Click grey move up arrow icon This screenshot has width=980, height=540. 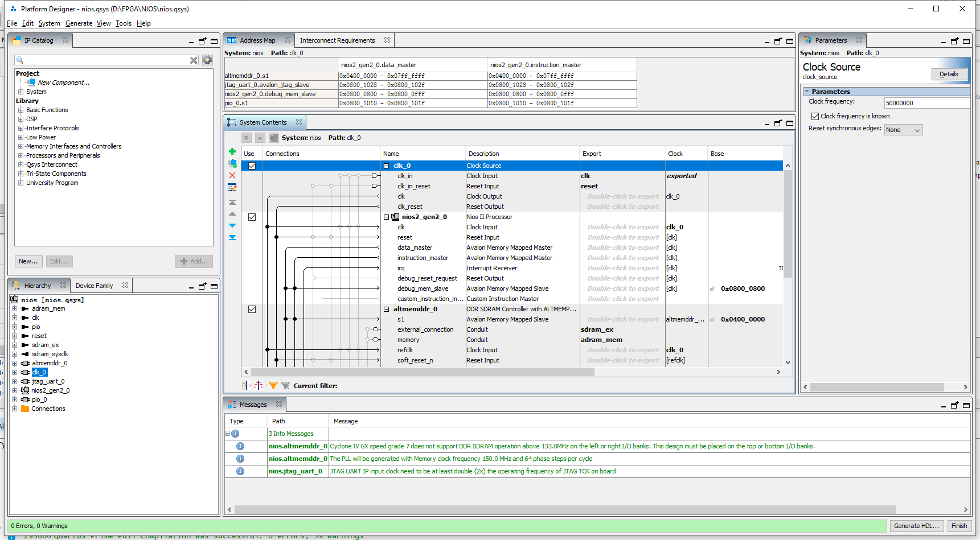[232, 214]
